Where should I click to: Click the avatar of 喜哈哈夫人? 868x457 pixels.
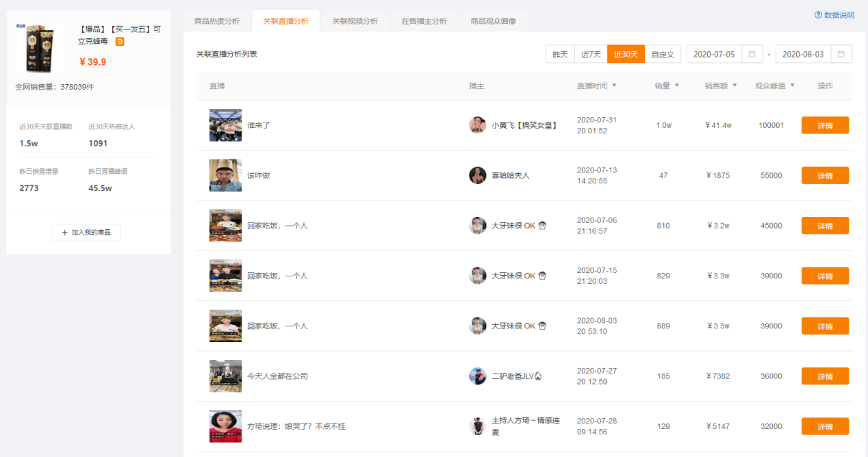pyautogui.click(x=478, y=175)
